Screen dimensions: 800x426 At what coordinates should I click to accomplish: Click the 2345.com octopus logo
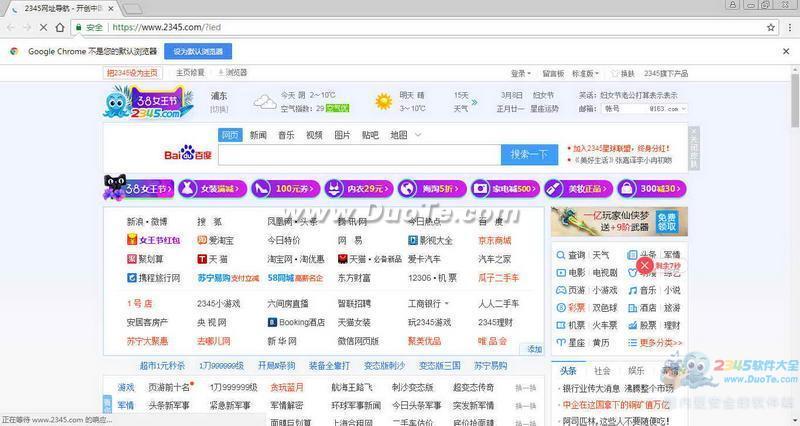[x=148, y=102]
